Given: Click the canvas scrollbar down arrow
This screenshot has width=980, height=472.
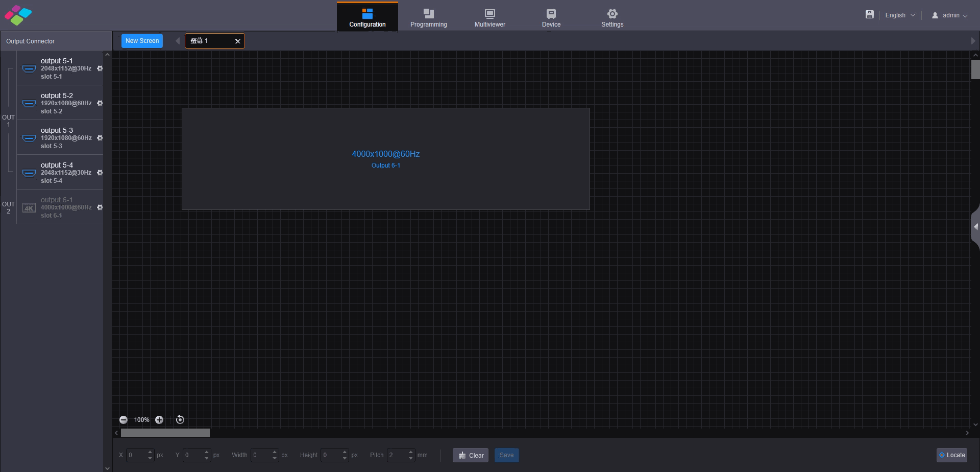Looking at the screenshot, I should pos(975,424).
